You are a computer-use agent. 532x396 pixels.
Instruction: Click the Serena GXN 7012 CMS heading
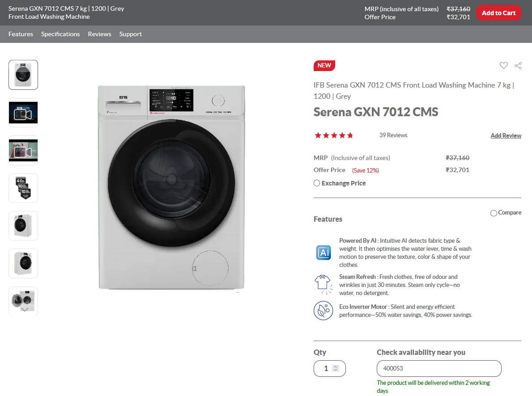click(375, 112)
